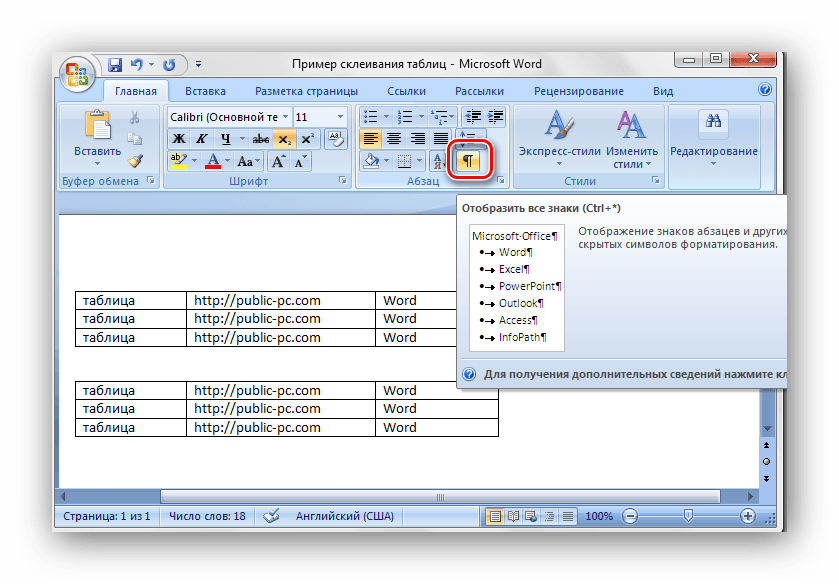The image size is (839, 584).
Task: Toggle Italic text formatting
Action: pos(202,139)
